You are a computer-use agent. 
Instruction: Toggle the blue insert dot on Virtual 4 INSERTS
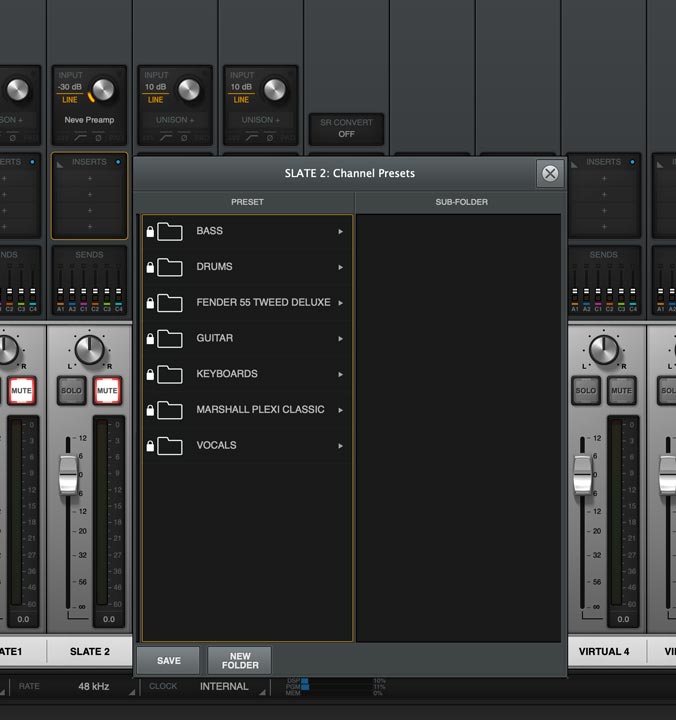[632, 162]
